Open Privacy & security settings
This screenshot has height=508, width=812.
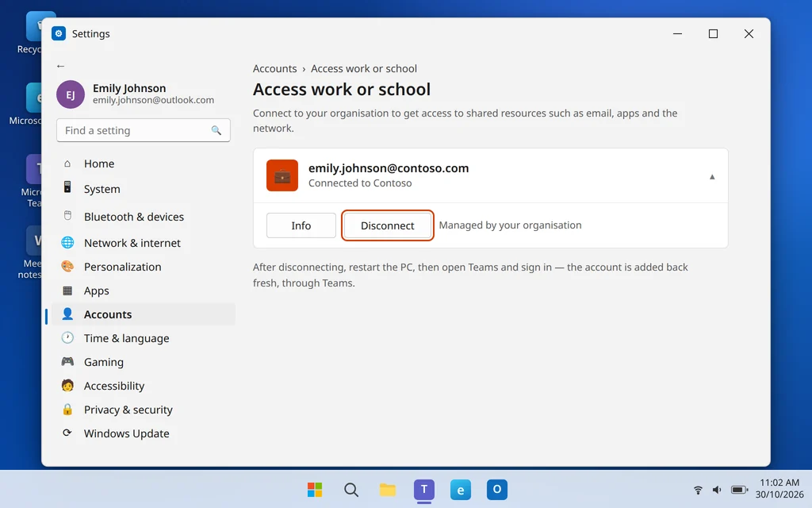coord(144,410)
